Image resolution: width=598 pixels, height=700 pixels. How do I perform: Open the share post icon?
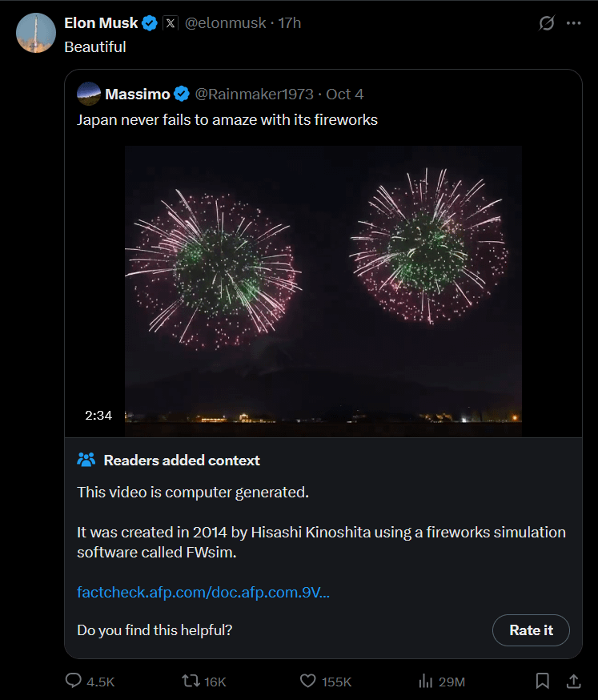point(573,682)
